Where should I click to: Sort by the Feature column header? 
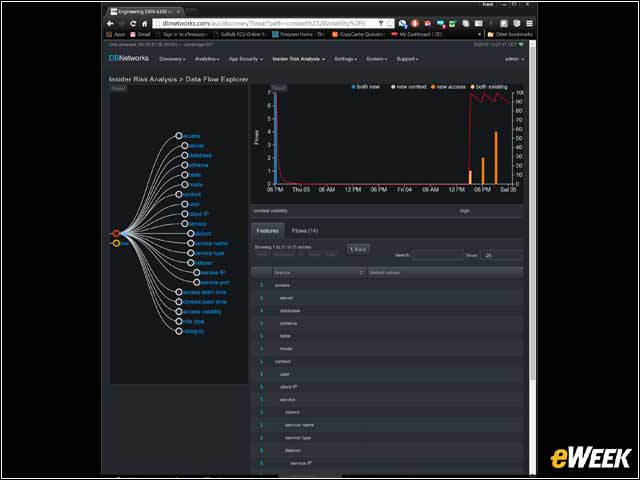point(318,273)
